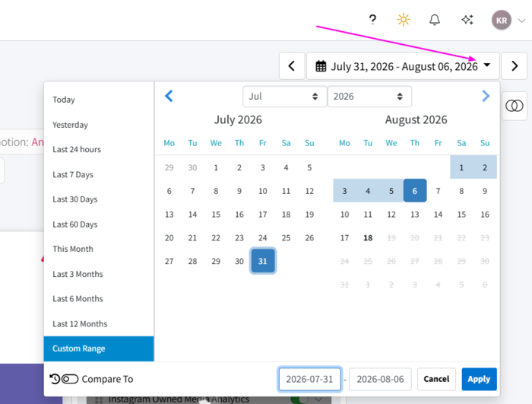Click the start date field 2026-07-31
Image resolution: width=532 pixels, height=404 pixels.
pos(309,379)
